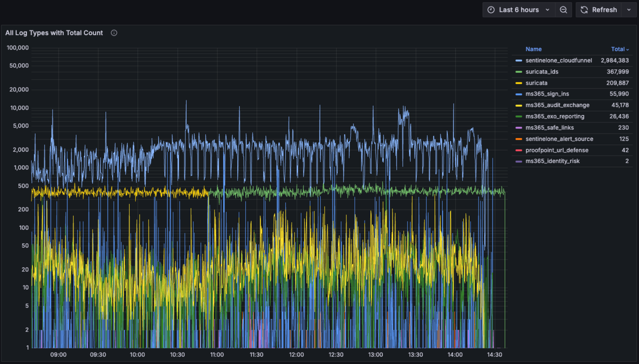Click ms365_safe_links purple color swatch
Viewport: 639px width, 364px height.
click(519, 128)
